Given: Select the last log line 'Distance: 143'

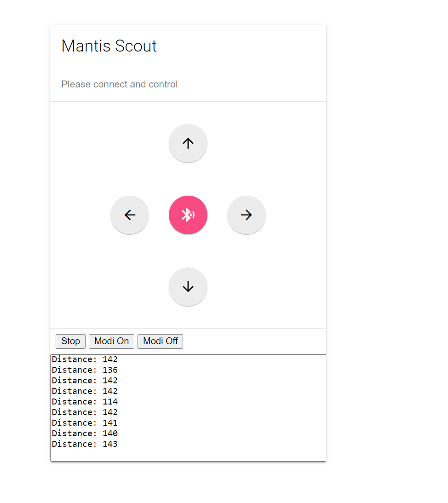Looking at the screenshot, I should click(85, 444).
